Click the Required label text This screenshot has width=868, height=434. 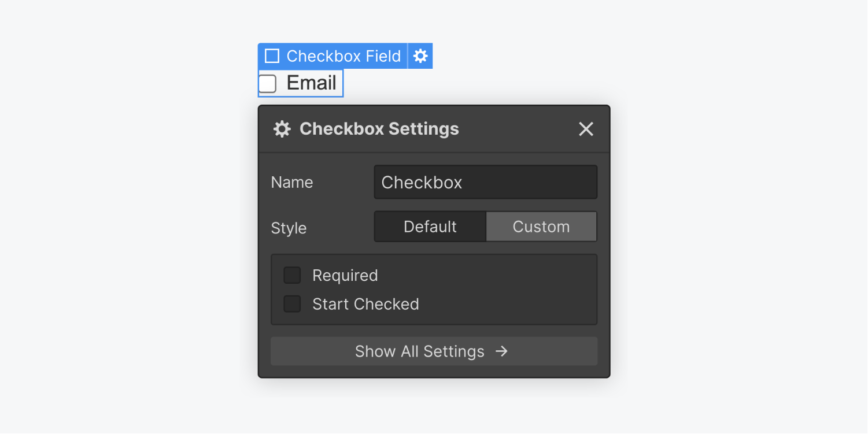345,276
